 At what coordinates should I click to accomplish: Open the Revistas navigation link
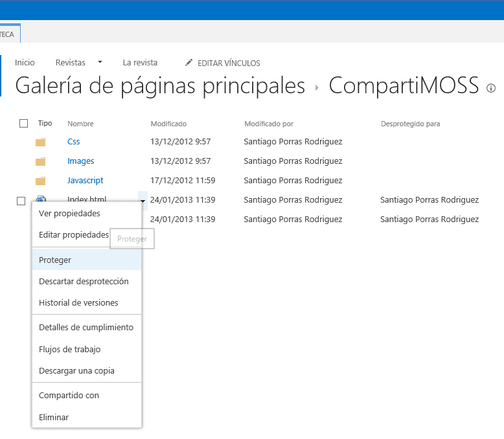pyautogui.click(x=71, y=62)
